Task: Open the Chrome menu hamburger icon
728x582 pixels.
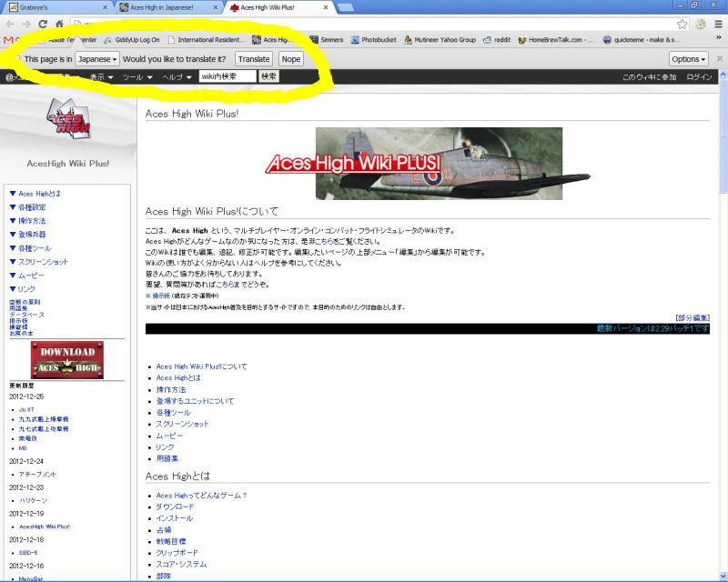Action: [x=718, y=25]
